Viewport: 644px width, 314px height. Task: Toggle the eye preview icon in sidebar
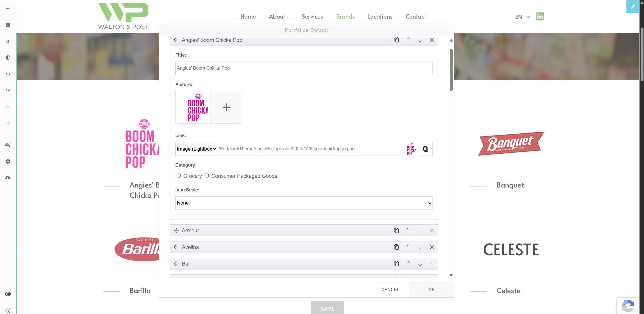[8, 294]
